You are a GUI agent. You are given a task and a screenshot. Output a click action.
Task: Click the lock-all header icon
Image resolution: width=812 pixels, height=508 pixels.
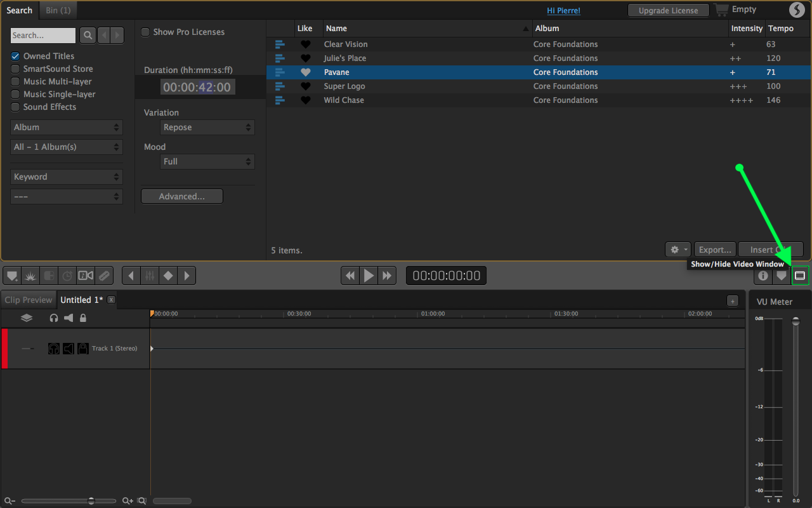(x=83, y=317)
